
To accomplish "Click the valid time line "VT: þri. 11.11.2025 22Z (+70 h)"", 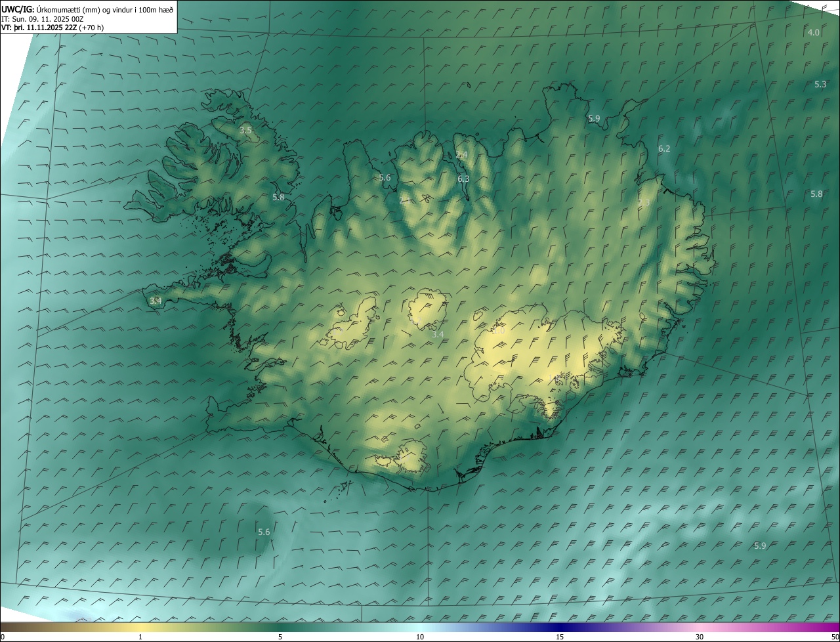I will 52,28.
